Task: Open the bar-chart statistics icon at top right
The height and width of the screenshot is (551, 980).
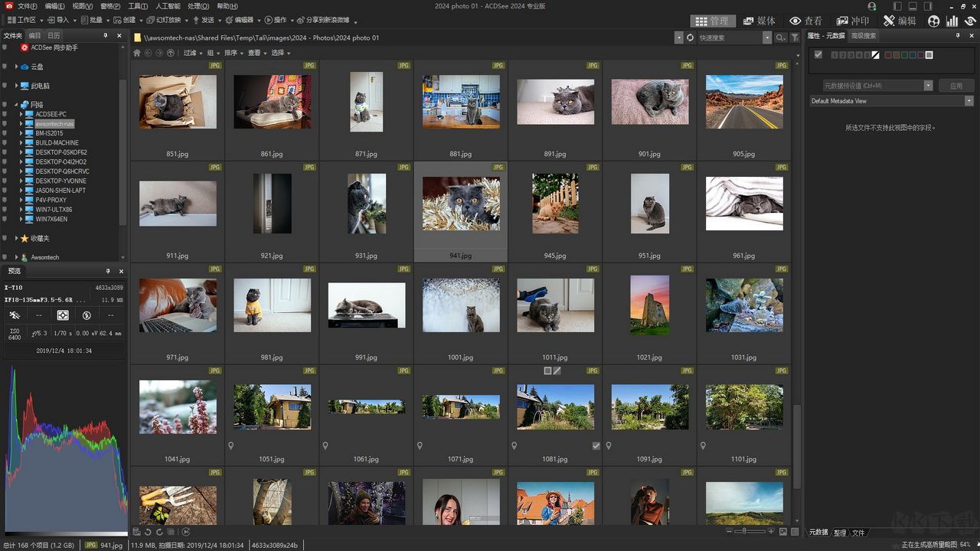Action: (x=952, y=21)
